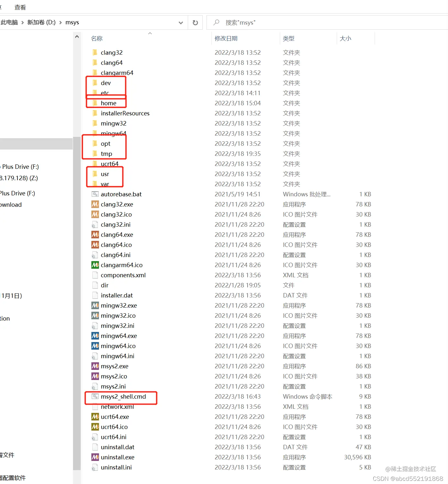448x484 pixels.
Task: Click the mingw64.exe blue icon
Action: (x=95, y=336)
